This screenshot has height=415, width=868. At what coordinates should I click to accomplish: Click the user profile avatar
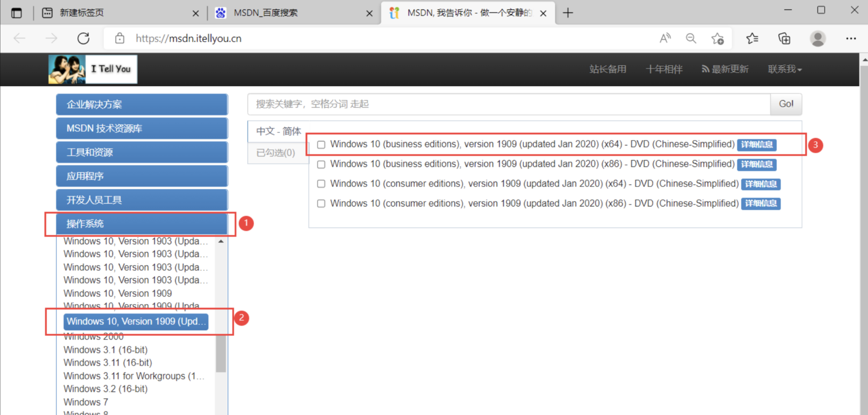pos(818,39)
